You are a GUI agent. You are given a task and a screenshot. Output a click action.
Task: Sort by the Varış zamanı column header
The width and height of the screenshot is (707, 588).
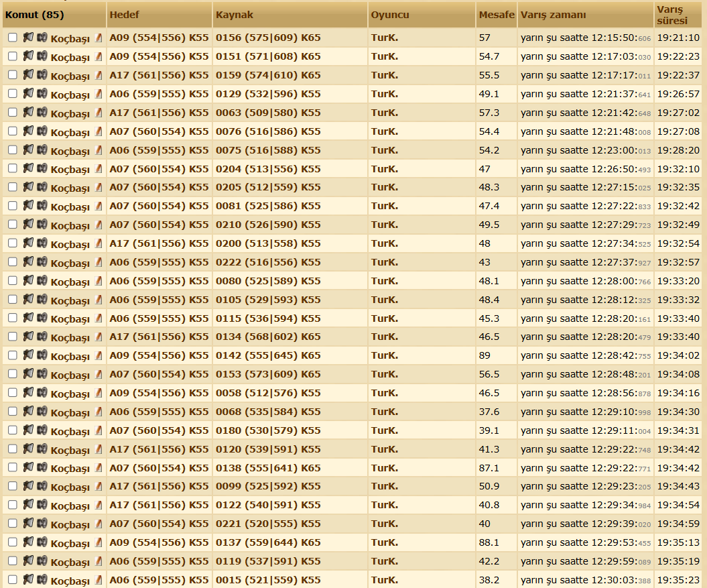[x=554, y=15]
